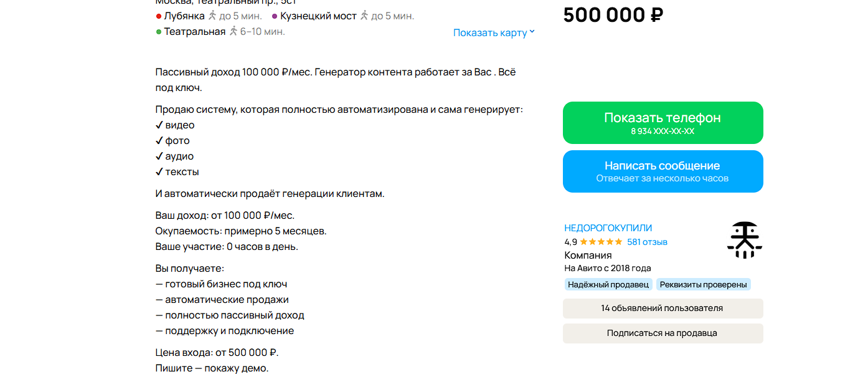Click the star rating next to 4,9
The image size is (868, 374).
[x=600, y=242]
